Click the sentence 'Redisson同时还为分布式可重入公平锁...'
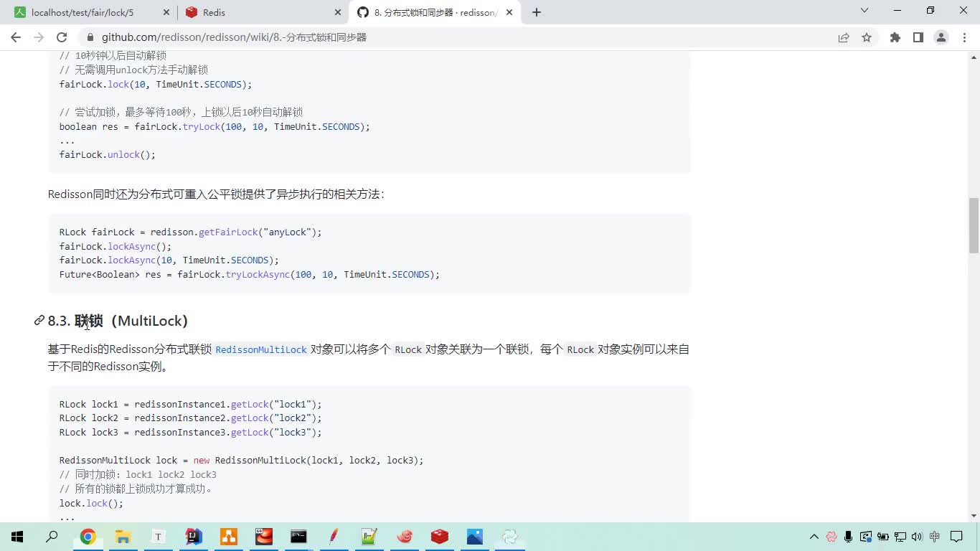Viewport: 980px width, 551px height. click(216, 194)
